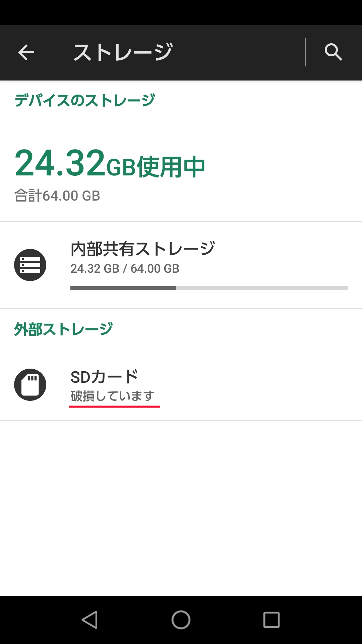Tap the back arrow in the header

pos(26,52)
